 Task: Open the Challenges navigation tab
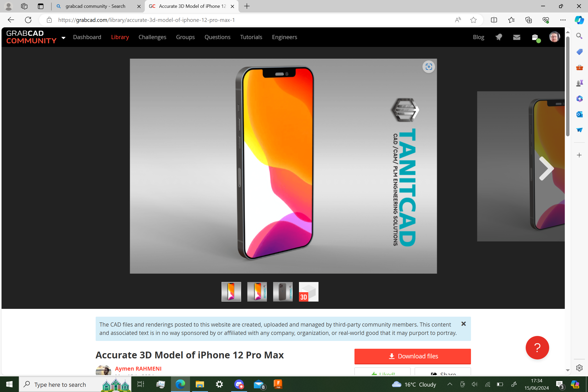[152, 37]
